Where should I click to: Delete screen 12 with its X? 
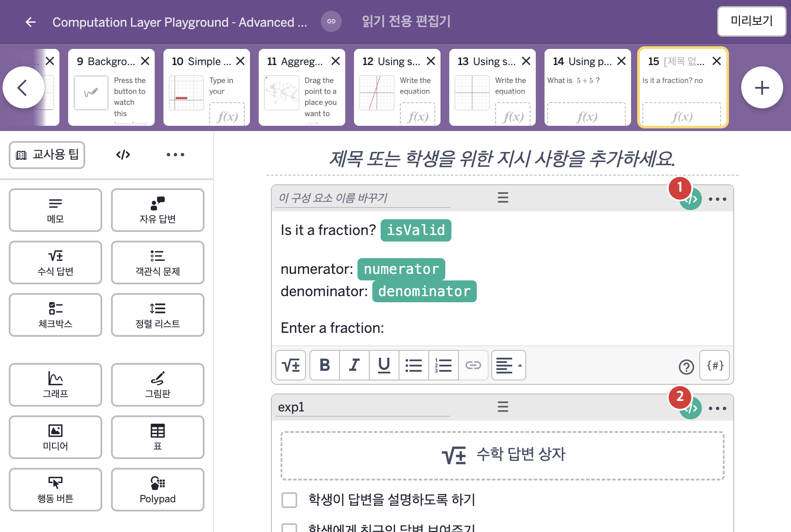[x=431, y=61]
